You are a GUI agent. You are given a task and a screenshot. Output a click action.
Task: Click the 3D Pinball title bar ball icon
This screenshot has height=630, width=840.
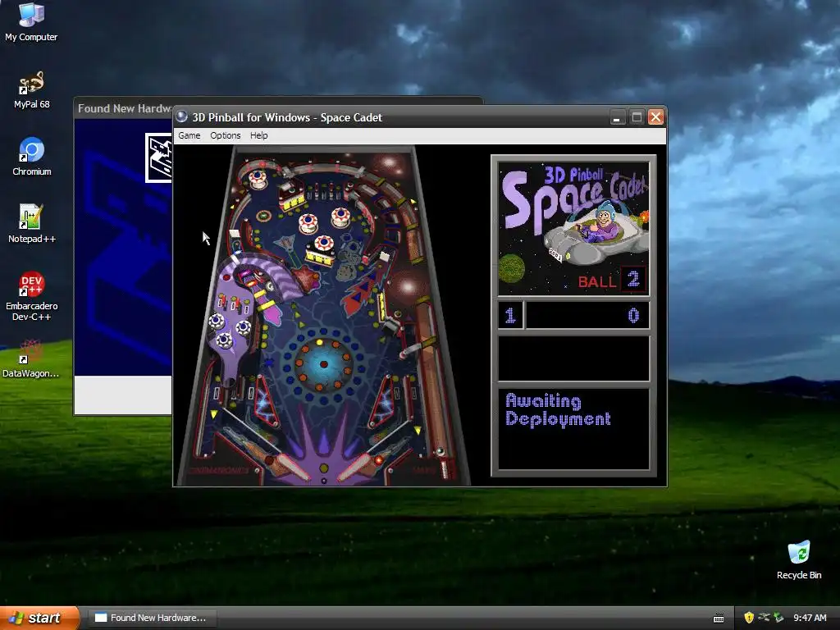(x=182, y=116)
